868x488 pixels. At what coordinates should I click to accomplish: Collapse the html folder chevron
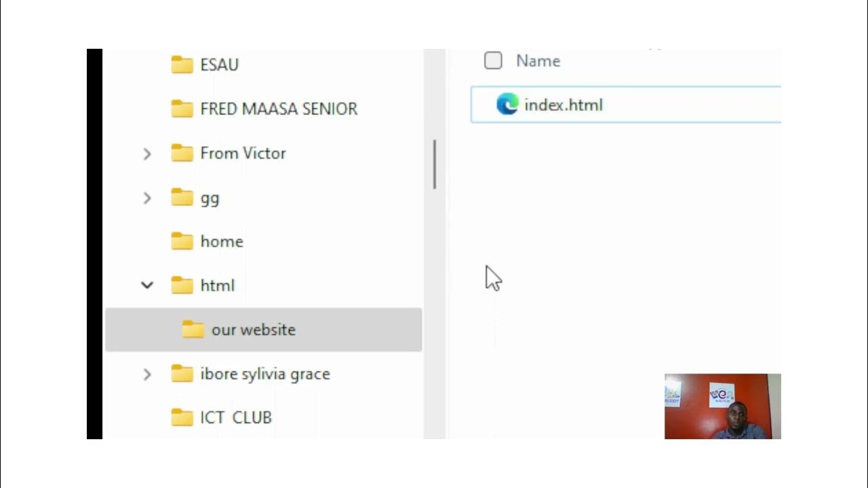[x=147, y=285]
